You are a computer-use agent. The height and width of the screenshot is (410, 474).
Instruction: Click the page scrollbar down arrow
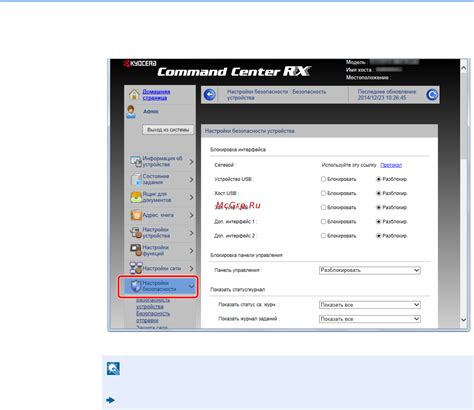pos(464,320)
